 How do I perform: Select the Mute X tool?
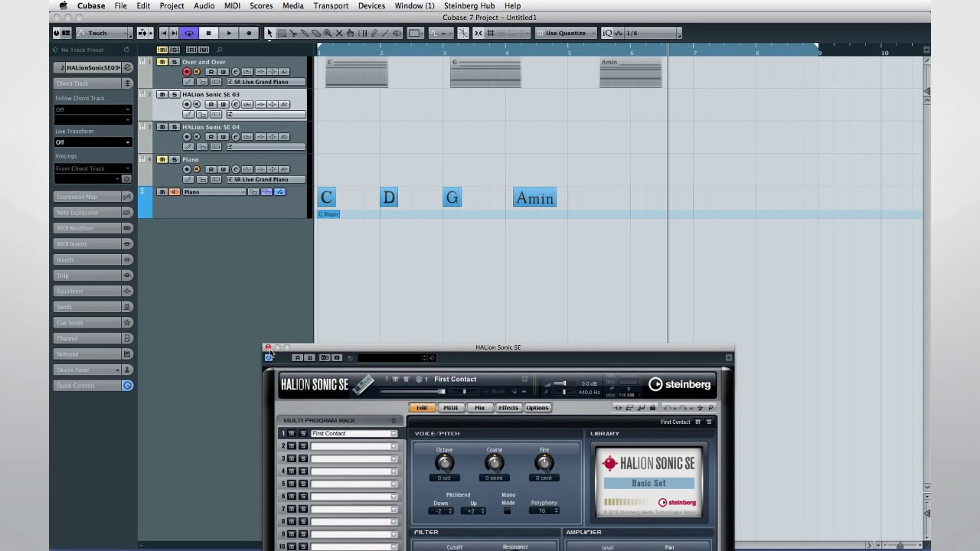pyautogui.click(x=339, y=33)
